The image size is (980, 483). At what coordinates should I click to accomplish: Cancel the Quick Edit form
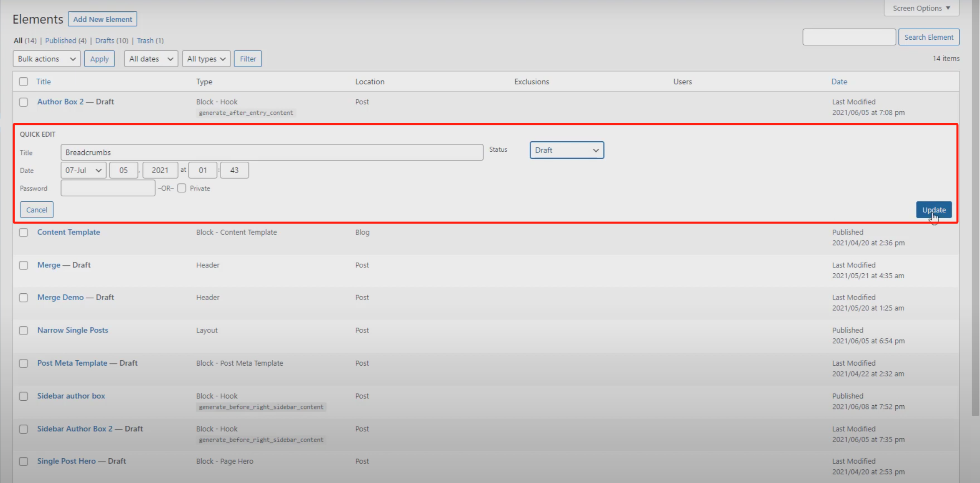(37, 210)
